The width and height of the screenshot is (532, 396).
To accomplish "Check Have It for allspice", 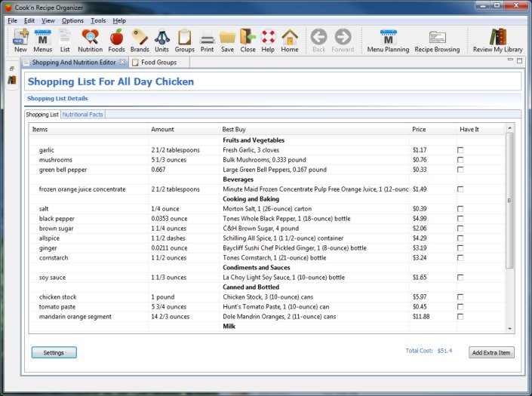I will click(460, 238).
